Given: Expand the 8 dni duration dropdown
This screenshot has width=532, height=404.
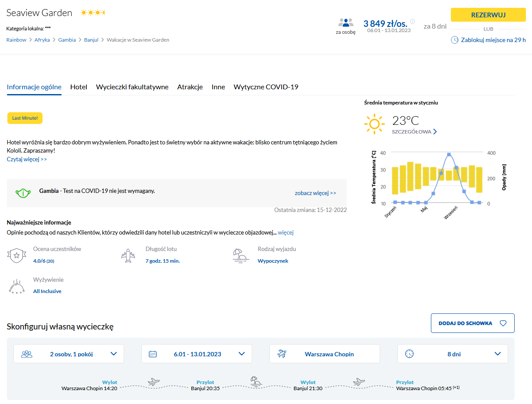Looking at the screenshot, I should 497,354.
